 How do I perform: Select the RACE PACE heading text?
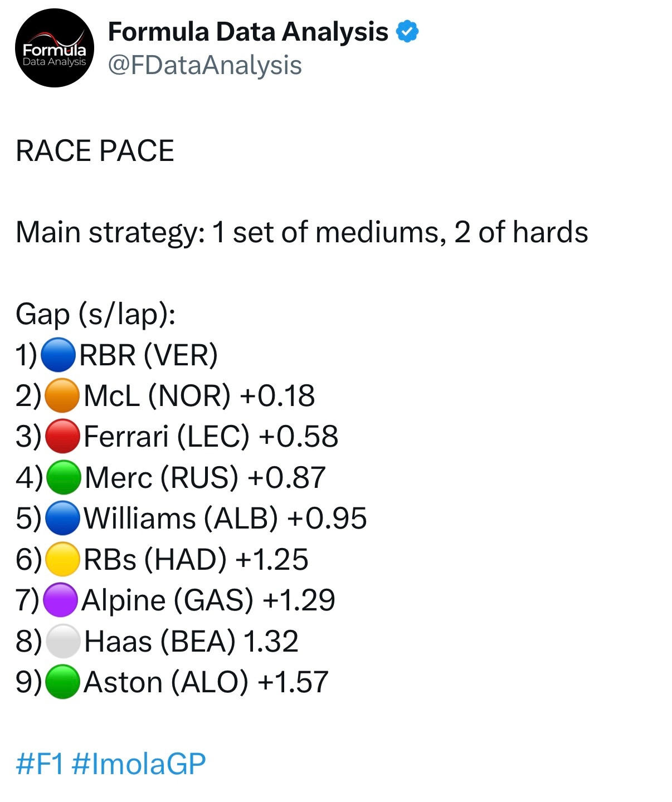tap(95, 151)
